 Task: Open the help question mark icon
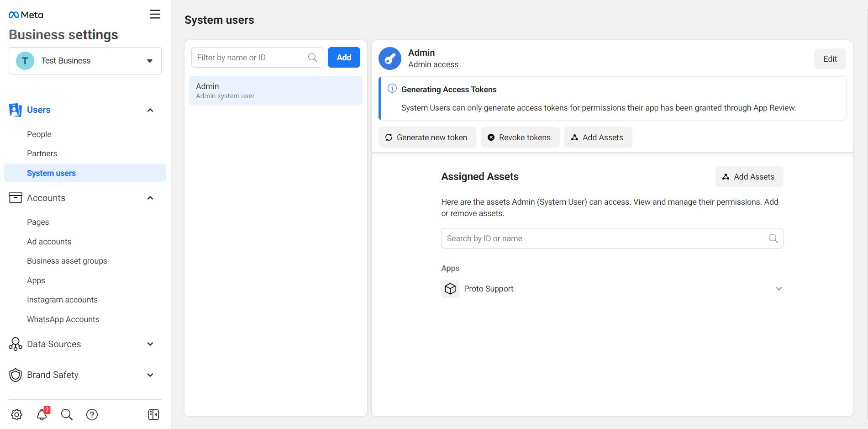point(92,414)
